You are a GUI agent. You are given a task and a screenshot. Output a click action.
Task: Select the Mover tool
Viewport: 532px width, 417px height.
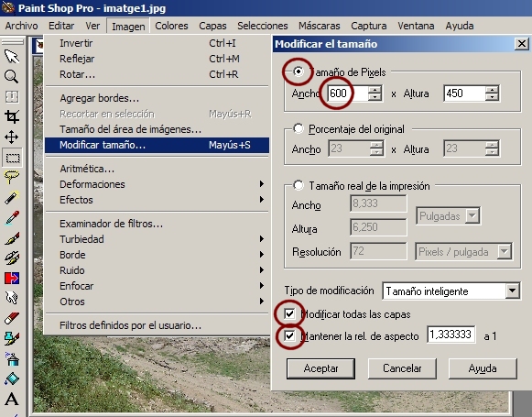click(12, 137)
